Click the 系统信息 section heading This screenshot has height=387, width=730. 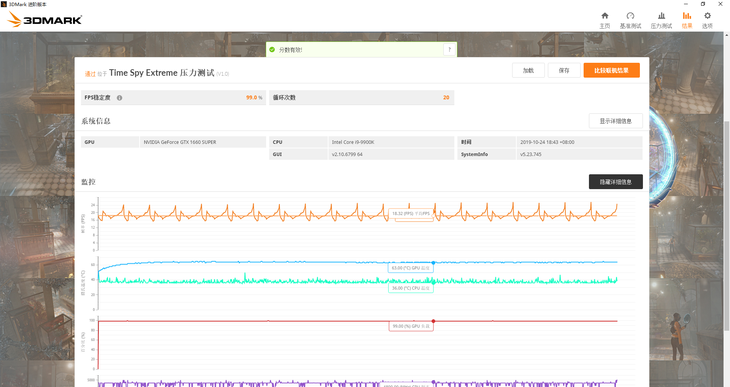pyautogui.click(x=96, y=121)
